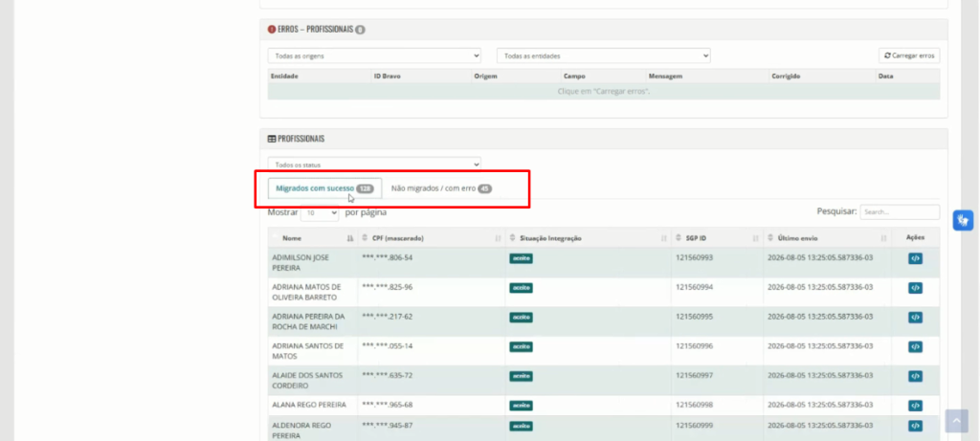Switch to Migrados com sucesso tab
Screen dimensions: 980x441
click(x=324, y=188)
